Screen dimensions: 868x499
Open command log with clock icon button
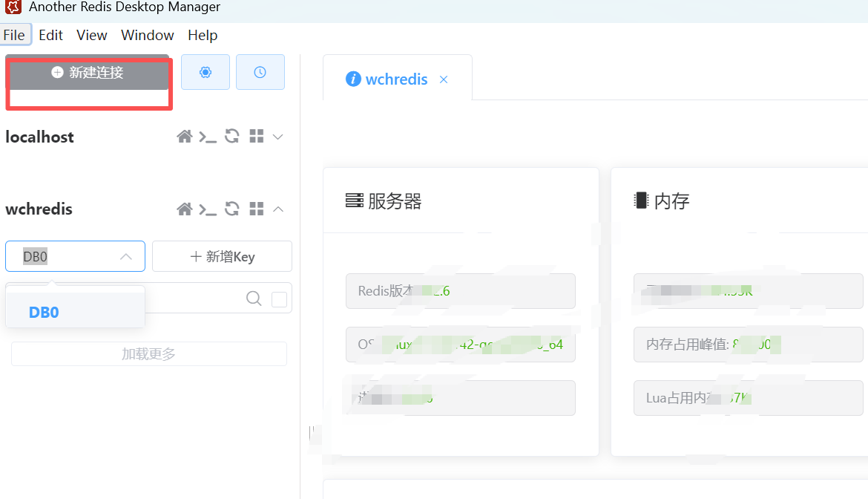(260, 72)
